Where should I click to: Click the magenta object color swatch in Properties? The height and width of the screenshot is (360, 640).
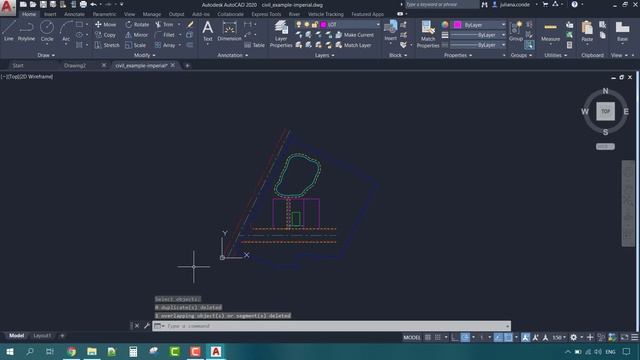tap(457, 25)
